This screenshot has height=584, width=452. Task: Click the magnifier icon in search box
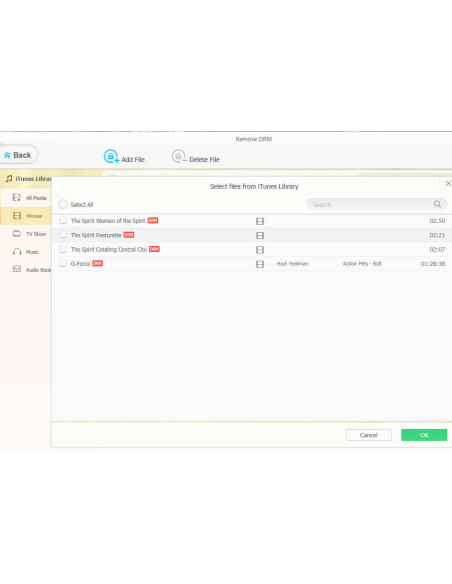(437, 204)
